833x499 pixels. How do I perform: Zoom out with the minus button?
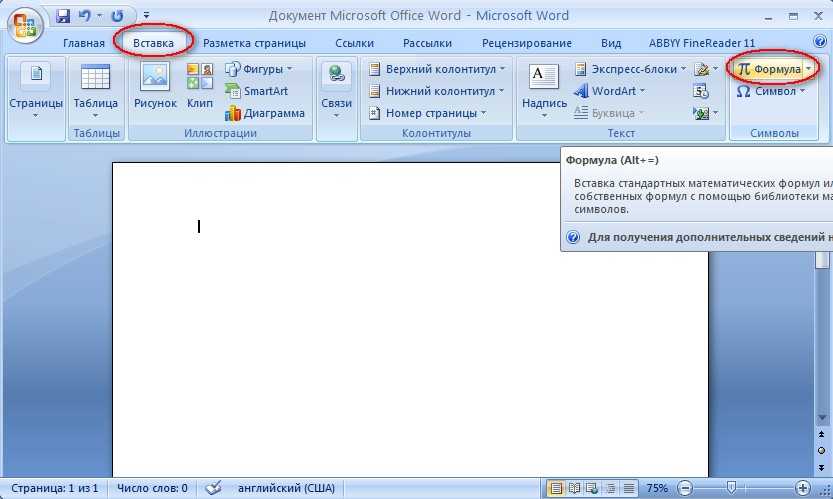(x=685, y=488)
